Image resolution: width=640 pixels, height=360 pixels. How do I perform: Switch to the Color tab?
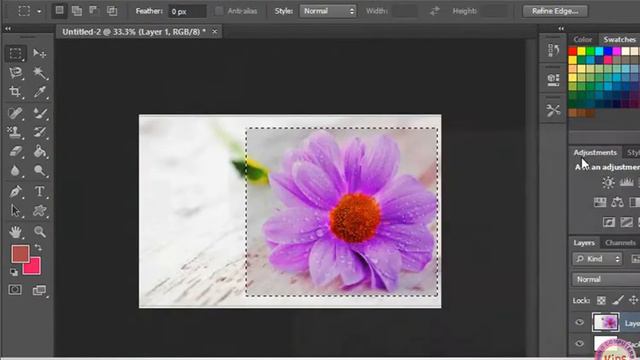[582, 40]
